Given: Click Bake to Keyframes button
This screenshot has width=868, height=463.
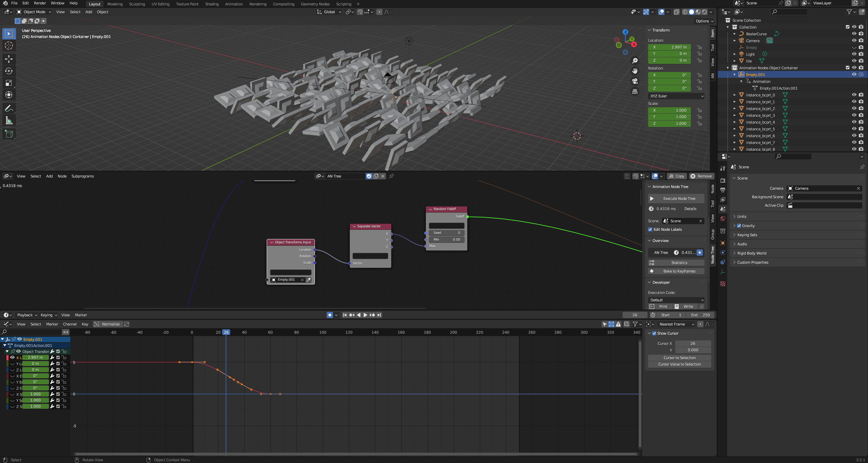Looking at the screenshot, I should (x=676, y=271).
